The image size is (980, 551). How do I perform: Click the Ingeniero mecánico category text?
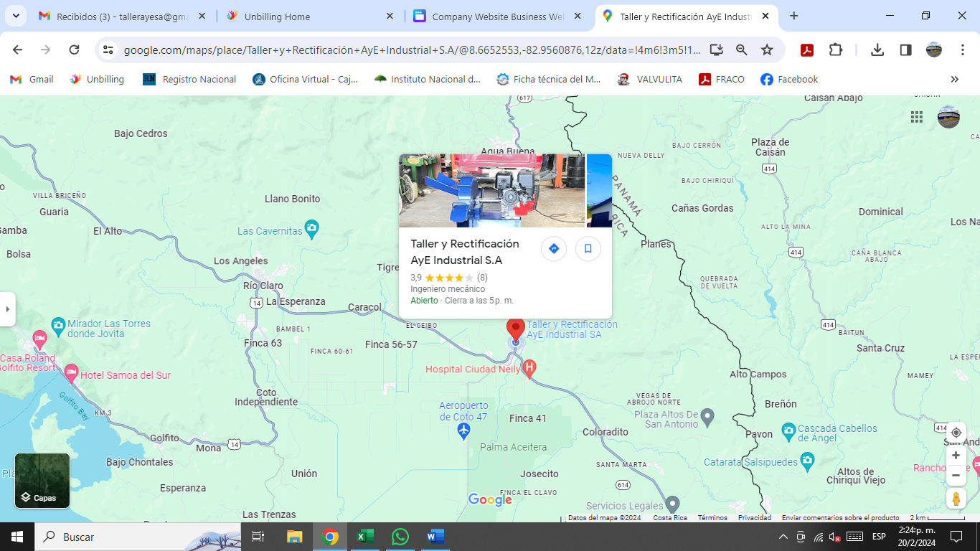(x=448, y=289)
